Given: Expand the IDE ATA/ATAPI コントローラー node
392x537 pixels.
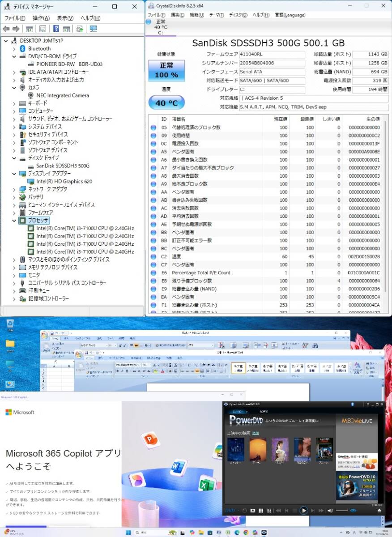Looking at the screenshot, I should pos(15,72).
